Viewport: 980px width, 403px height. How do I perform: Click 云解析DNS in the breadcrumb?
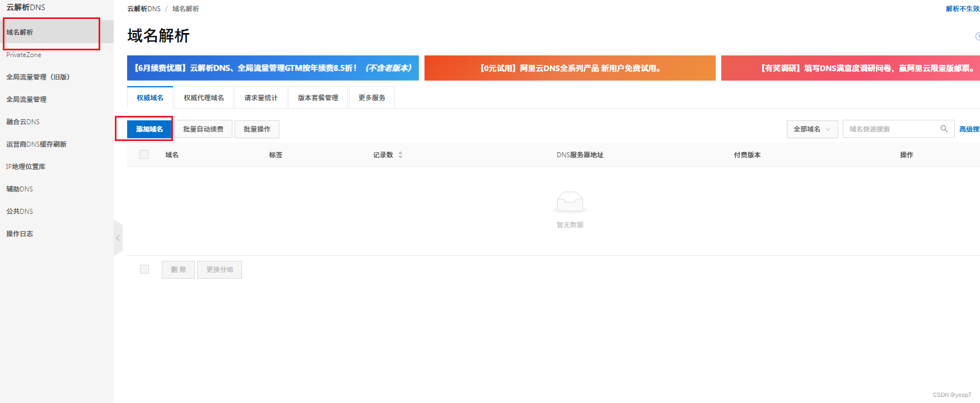point(144,8)
